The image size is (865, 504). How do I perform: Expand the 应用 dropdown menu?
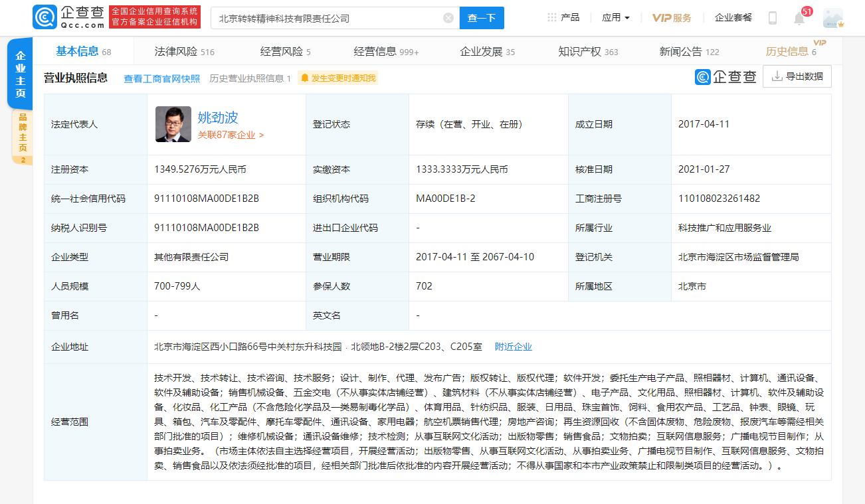tap(616, 18)
